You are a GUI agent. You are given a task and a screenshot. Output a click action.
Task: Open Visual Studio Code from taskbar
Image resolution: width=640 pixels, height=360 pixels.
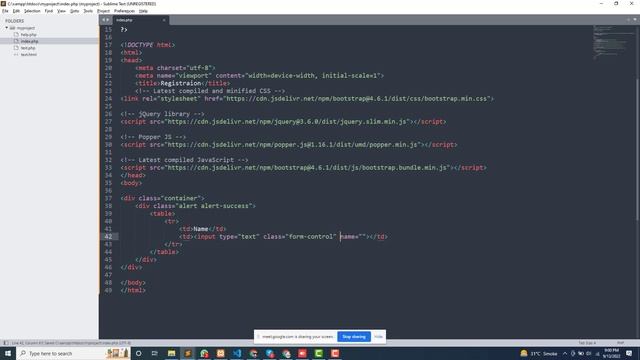coord(237,353)
